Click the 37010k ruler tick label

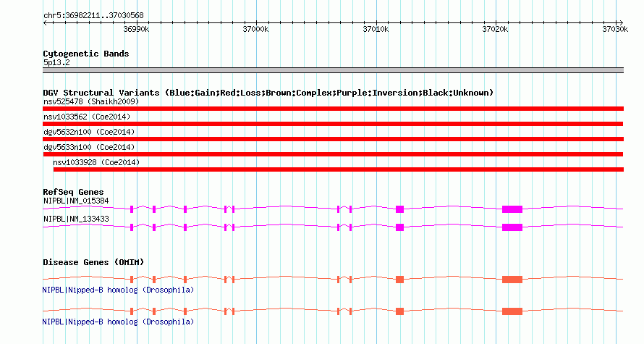pyautogui.click(x=376, y=29)
